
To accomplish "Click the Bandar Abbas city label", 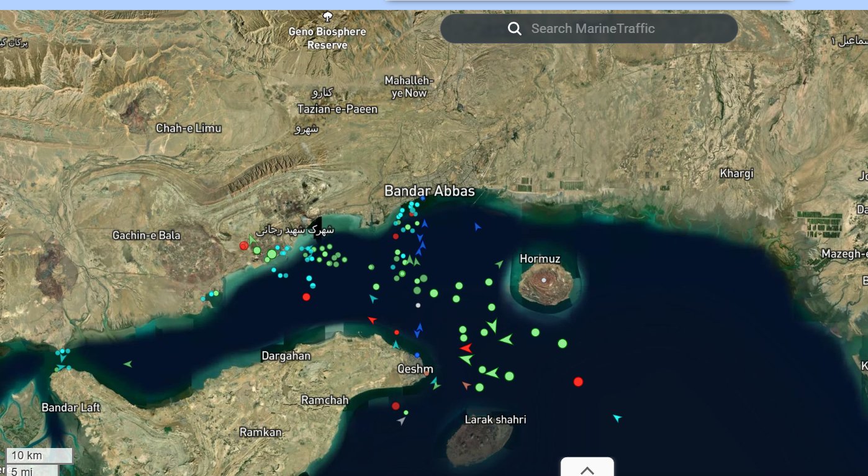I will 429,191.
